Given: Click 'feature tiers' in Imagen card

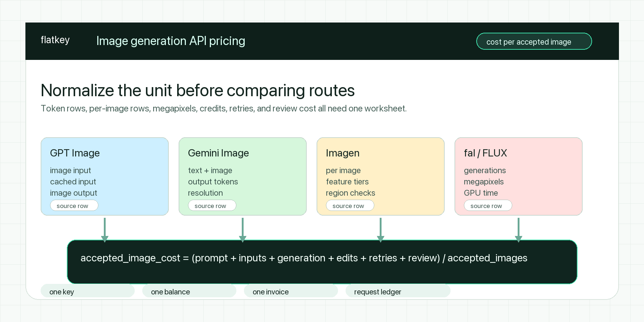Looking at the screenshot, I should [x=347, y=182].
